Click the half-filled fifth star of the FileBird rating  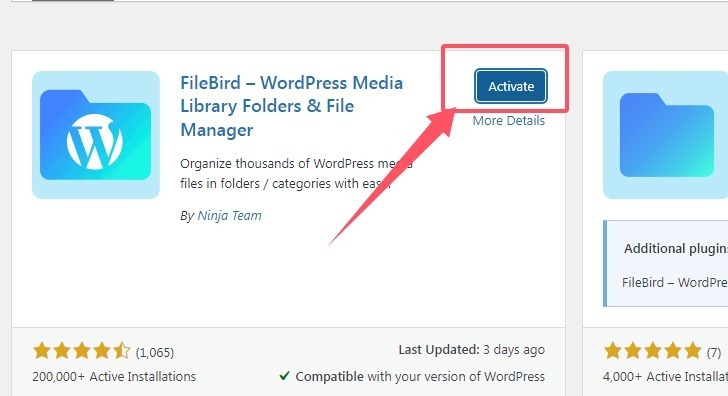[x=122, y=351]
